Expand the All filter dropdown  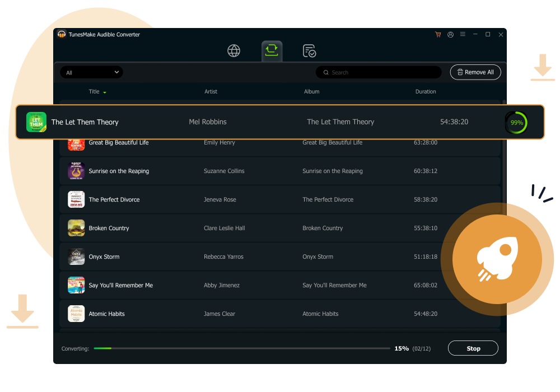pyautogui.click(x=91, y=72)
